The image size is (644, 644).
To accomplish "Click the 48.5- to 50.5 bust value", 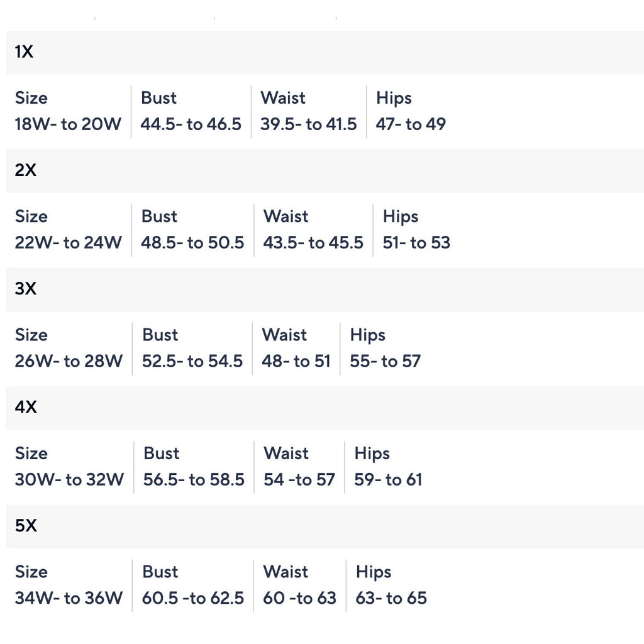I will 192,242.
